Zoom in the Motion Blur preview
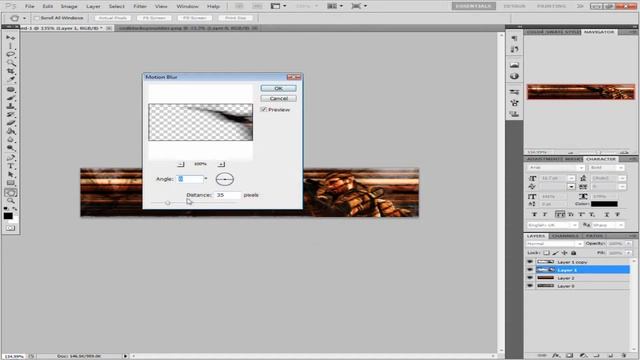Screen dimensions: 640x360 click(x=221, y=164)
